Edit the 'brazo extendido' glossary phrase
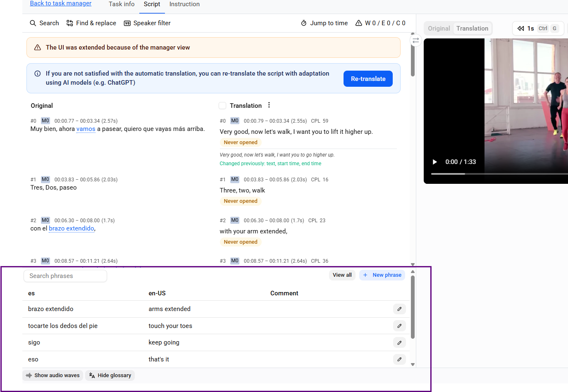Image resolution: width=568 pixels, height=392 pixels. pos(399,309)
